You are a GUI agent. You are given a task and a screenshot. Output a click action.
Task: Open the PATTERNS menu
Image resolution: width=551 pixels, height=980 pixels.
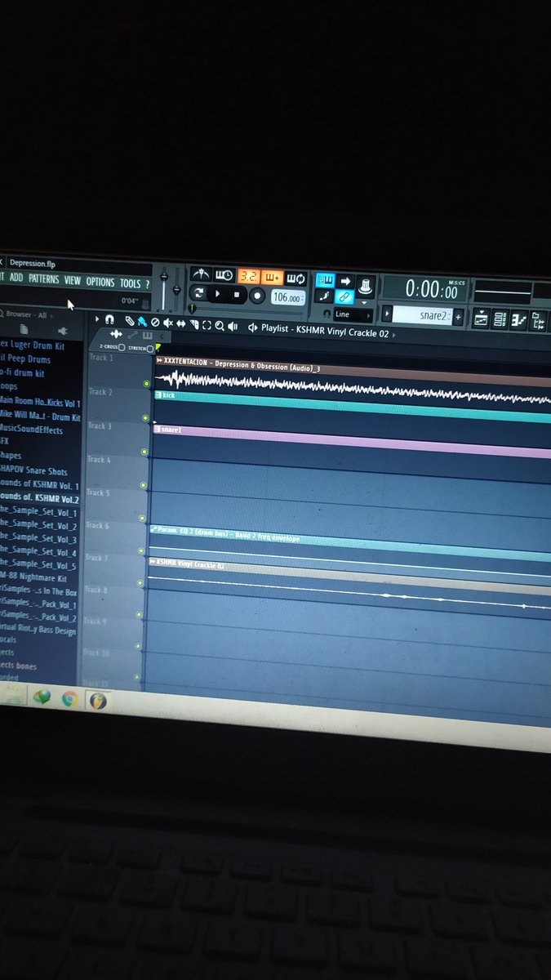point(43,279)
